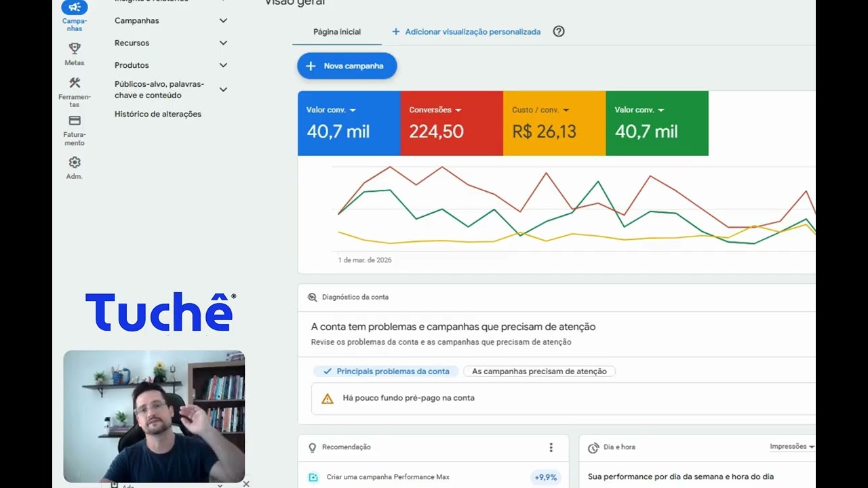Switch to Página inicial tab
Screen dimensions: 868x488
[x=337, y=32]
